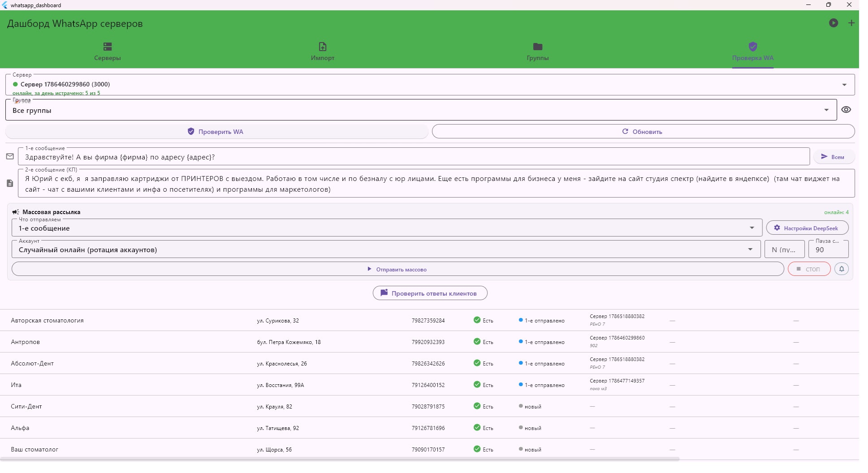Viewport: 868px width, 473px height.
Task: Click the Проверить WA button
Action: (x=217, y=132)
